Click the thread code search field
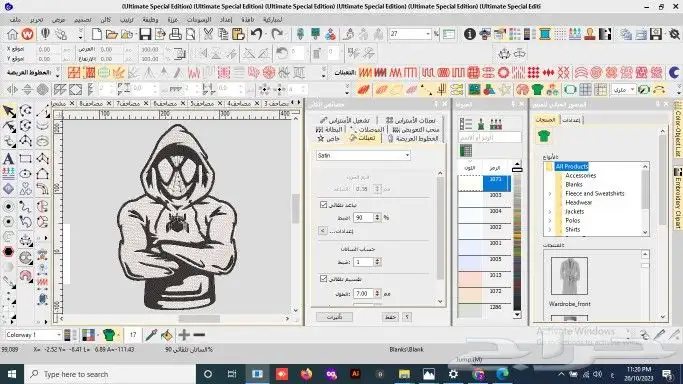Image resolution: width=683 pixels, height=384 pixels. tap(490, 138)
